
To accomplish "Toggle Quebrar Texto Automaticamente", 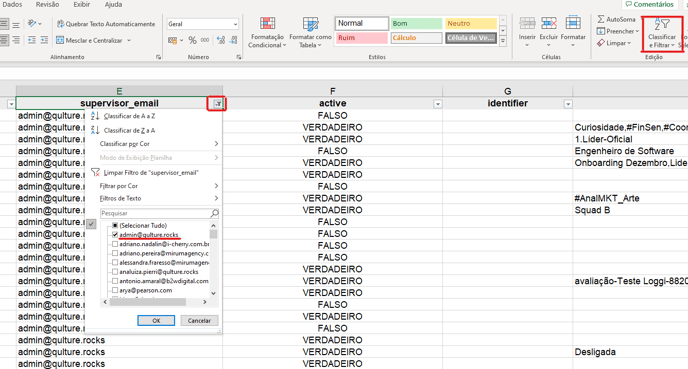I will pyautogui.click(x=106, y=24).
